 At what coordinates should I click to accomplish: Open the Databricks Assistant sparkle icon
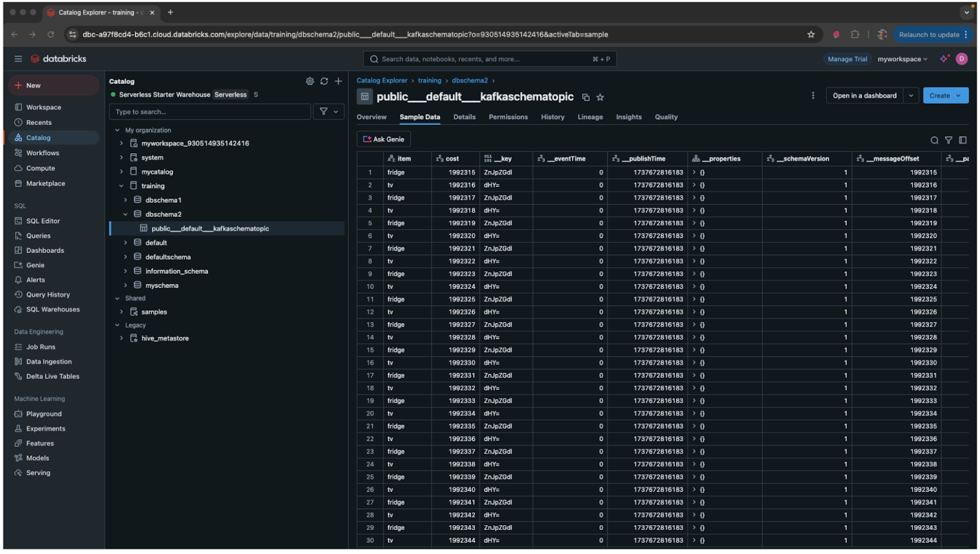[944, 59]
